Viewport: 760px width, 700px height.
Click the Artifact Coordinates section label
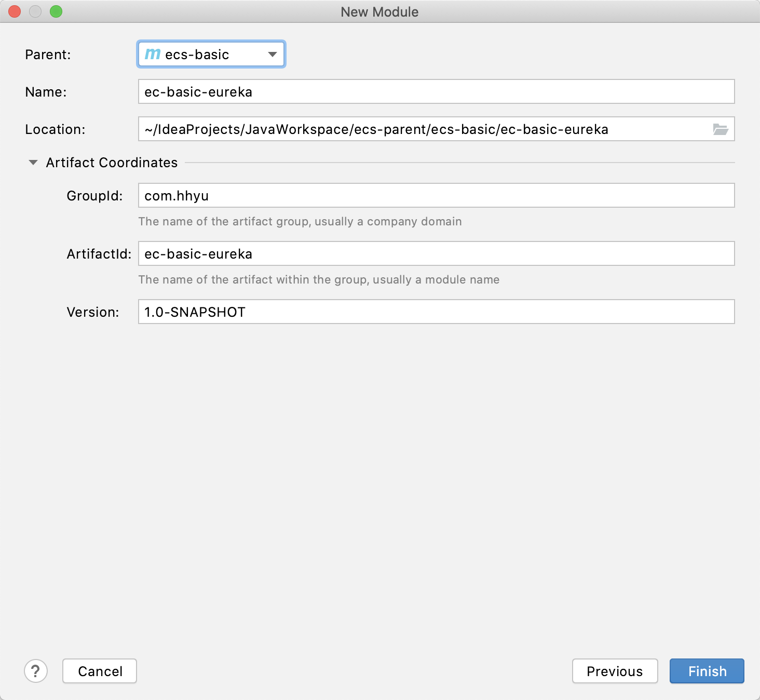pos(112,163)
